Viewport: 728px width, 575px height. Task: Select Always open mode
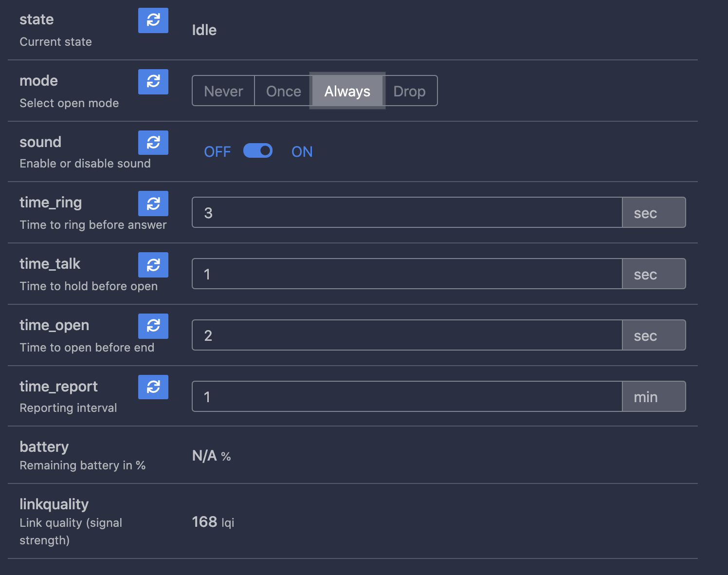pos(347,91)
